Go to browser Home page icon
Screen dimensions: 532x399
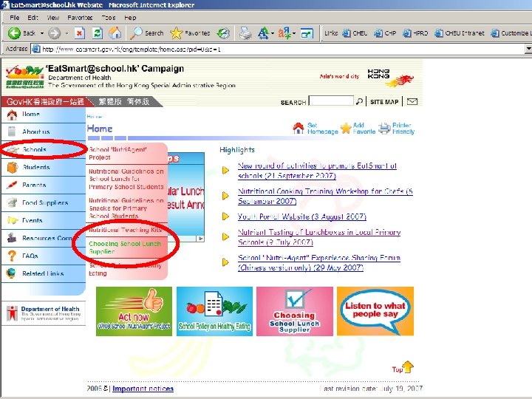tap(115, 33)
